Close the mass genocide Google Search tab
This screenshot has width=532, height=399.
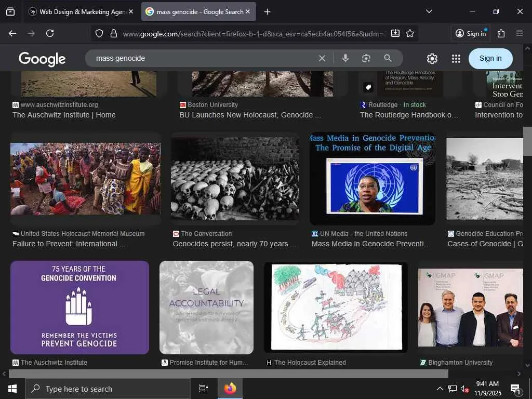point(248,11)
